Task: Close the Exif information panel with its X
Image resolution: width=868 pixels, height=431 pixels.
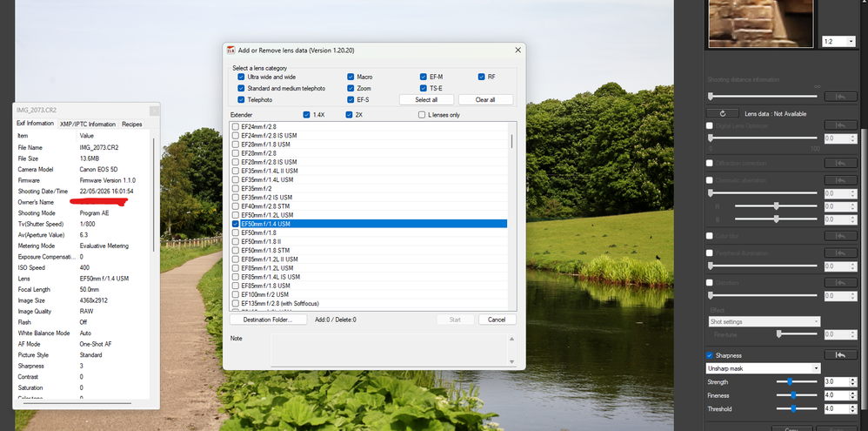Action: [154, 111]
